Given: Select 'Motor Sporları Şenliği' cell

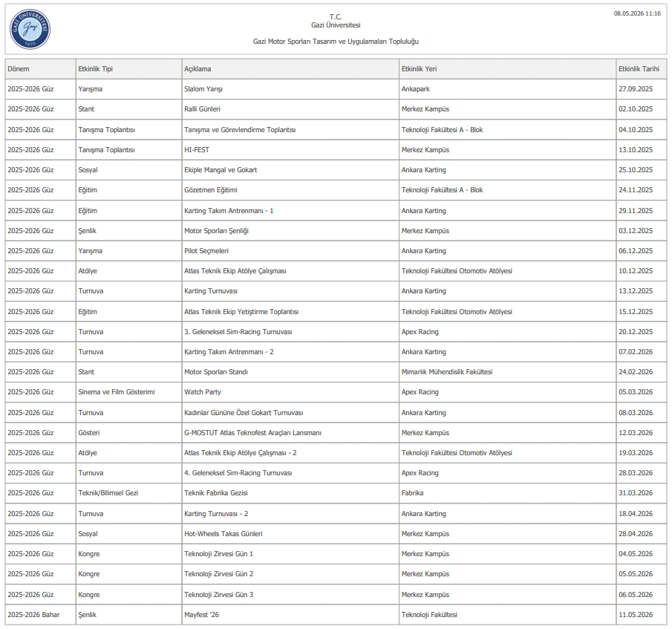Looking at the screenshot, I should (290, 231).
